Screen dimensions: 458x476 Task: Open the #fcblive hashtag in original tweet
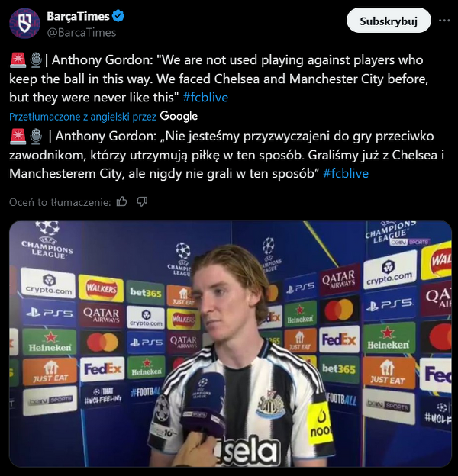205,98
